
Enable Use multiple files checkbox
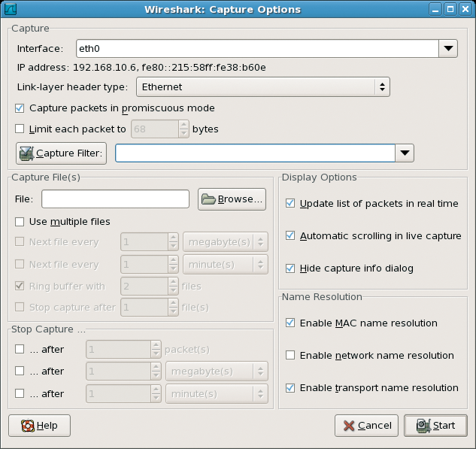click(x=20, y=222)
